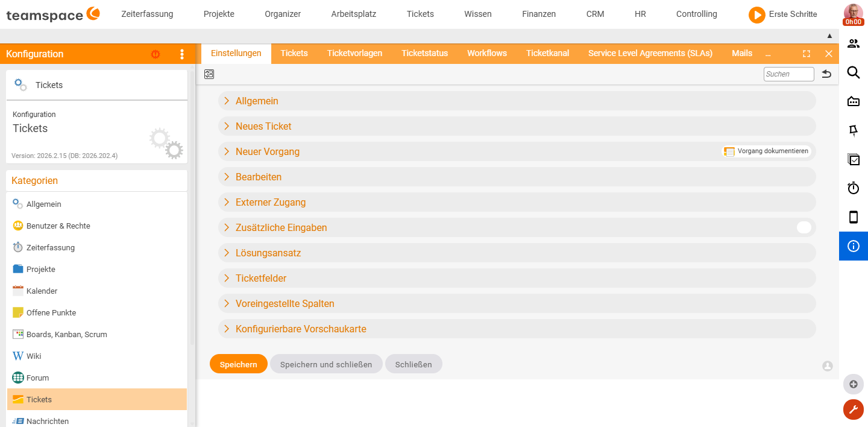Open the Boards, Kanban, Scrum category

click(x=96, y=335)
